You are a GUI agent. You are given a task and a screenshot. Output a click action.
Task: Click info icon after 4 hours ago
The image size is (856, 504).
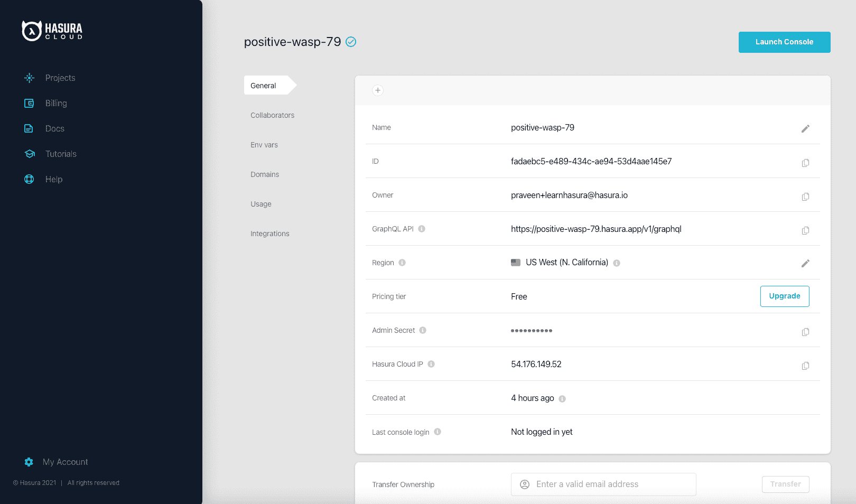[x=562, y=399]
